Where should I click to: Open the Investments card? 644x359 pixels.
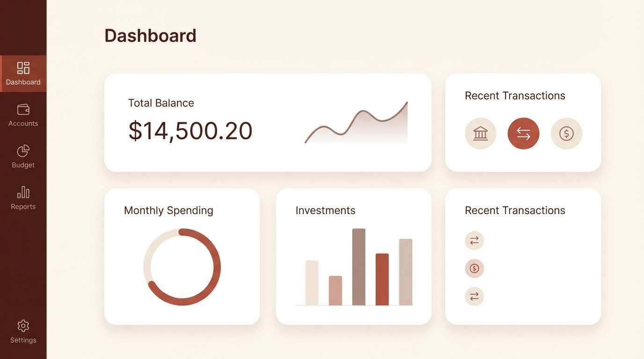tap(354, 256)
